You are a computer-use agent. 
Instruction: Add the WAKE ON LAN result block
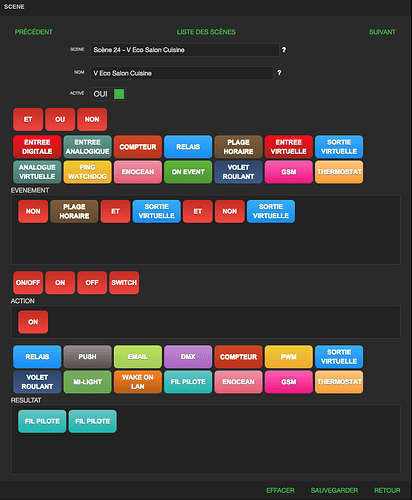(138, 382)
